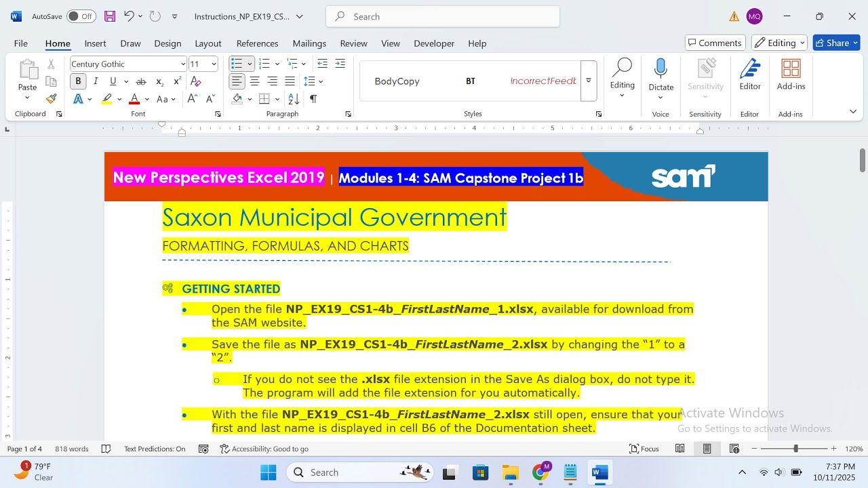Toggle Focus mode in status bar
This screenshot has height=488, width=868.
(x=644, y=449)
